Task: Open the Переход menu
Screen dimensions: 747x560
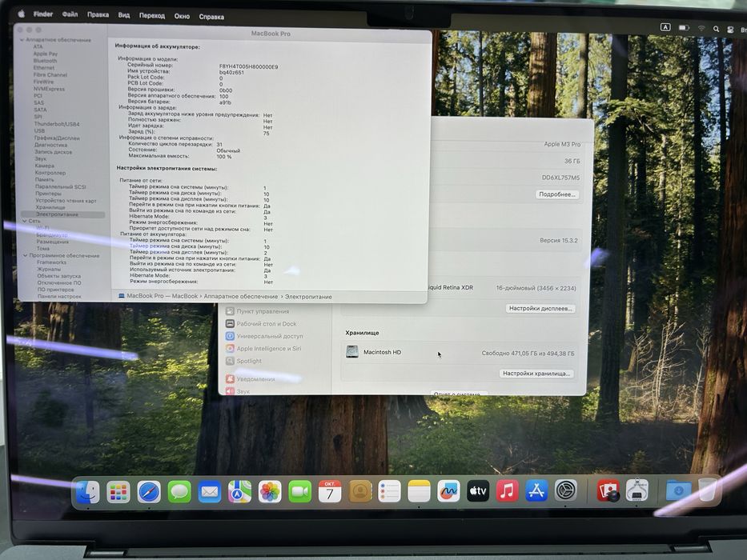Action: [152, 16]
